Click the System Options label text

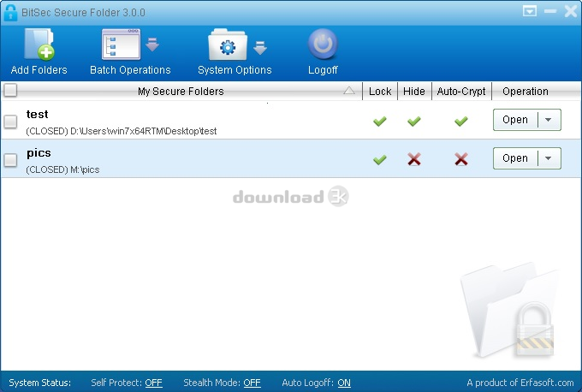(235, 70)
